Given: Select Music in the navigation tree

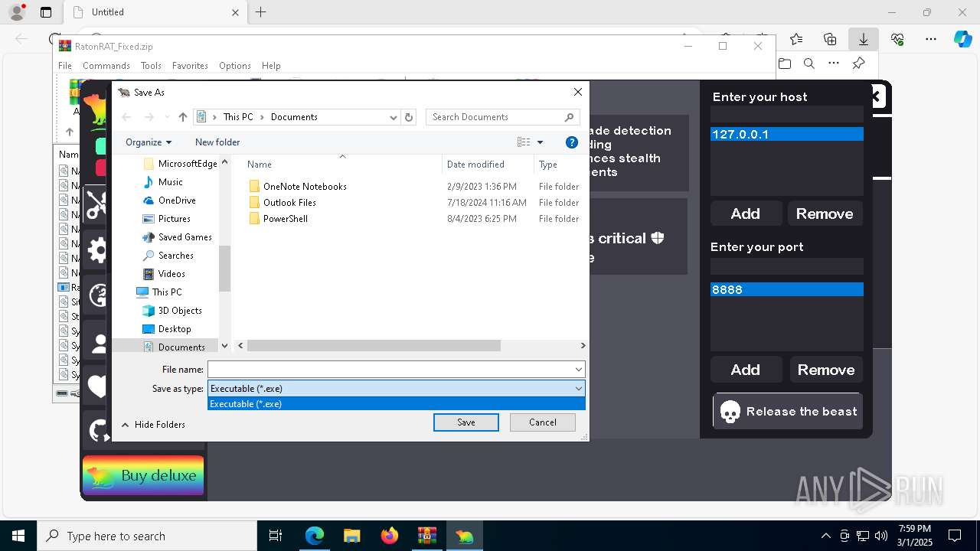Looking at the screenshot, I should pyautogui.click(x=170, y=182).
